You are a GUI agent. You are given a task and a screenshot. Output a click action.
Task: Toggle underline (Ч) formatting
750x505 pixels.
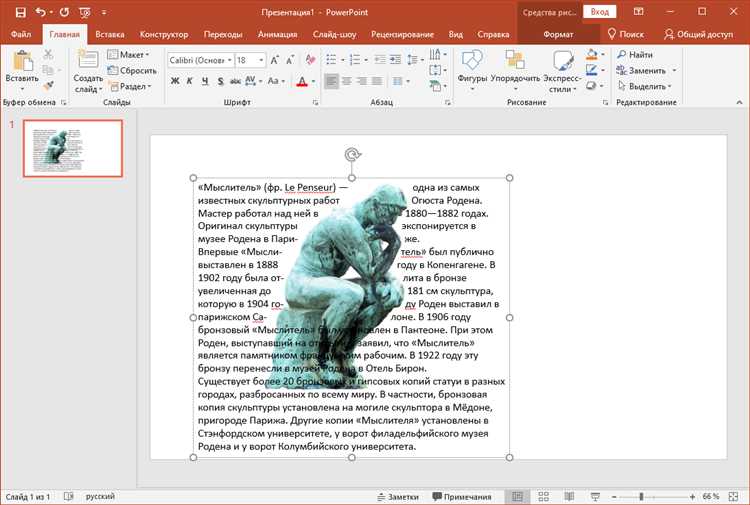click(x=203, y=81)
